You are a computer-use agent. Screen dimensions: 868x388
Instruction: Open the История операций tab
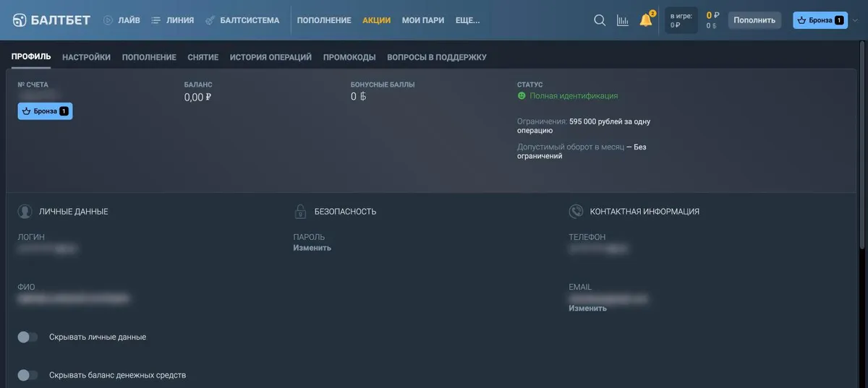(x=271, y=57)
